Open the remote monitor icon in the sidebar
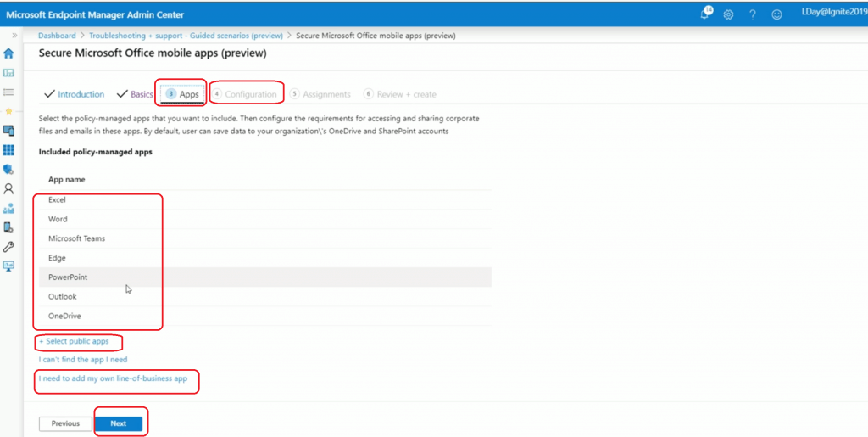The image size is (868, 437). coord(8,266)
